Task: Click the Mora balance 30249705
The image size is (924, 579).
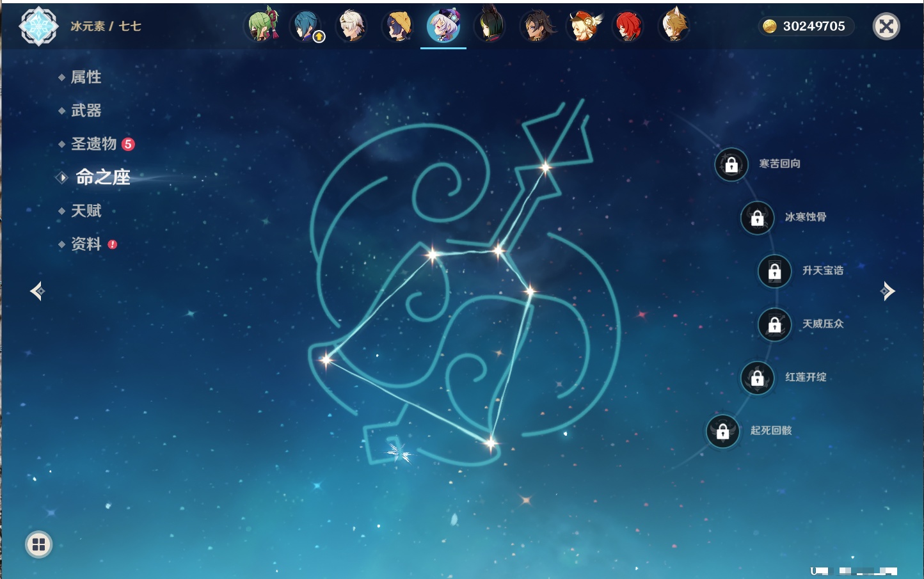Action: 806,26
